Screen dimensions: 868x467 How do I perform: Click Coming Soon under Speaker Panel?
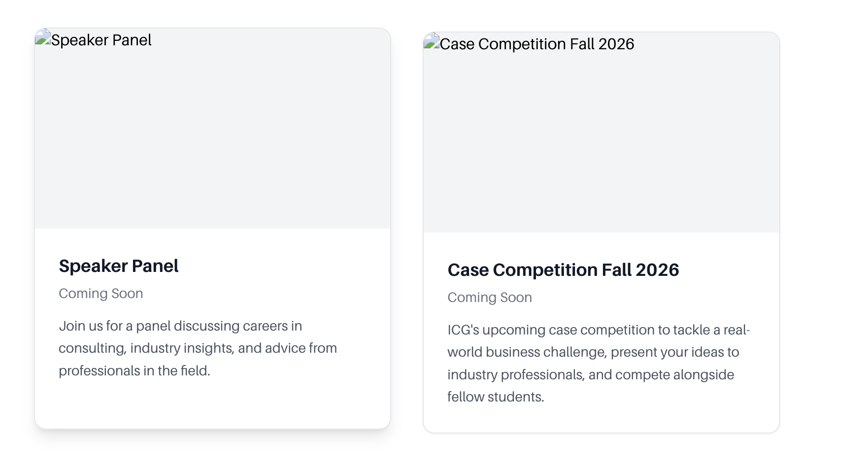pos(101,294)
